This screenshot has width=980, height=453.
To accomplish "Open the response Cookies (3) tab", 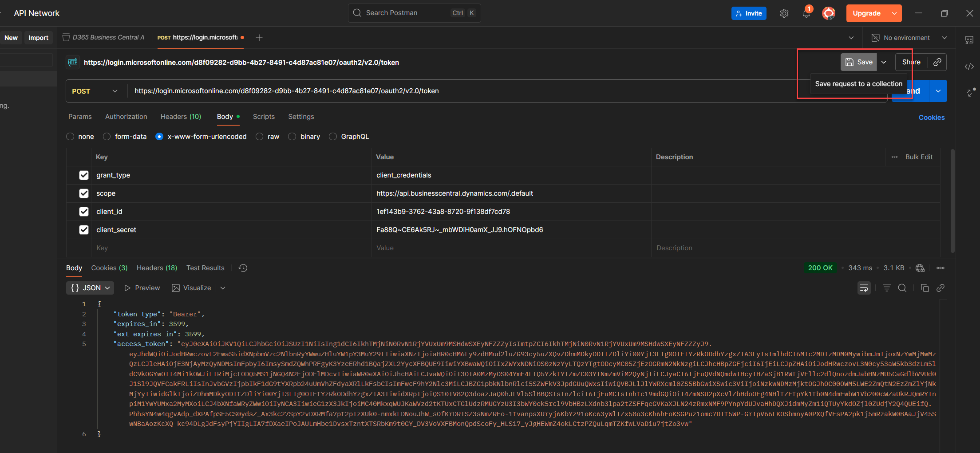I will click(109, 268).
